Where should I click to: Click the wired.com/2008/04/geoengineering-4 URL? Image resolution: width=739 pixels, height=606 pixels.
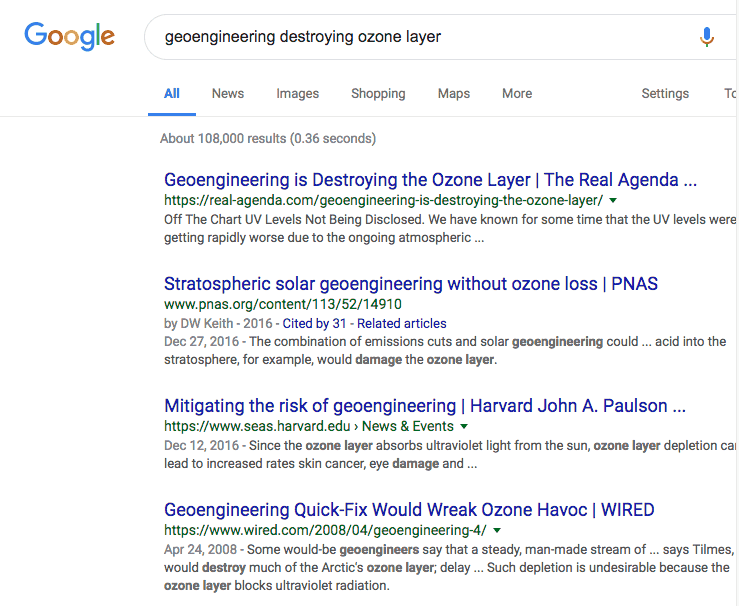[325, 530]
